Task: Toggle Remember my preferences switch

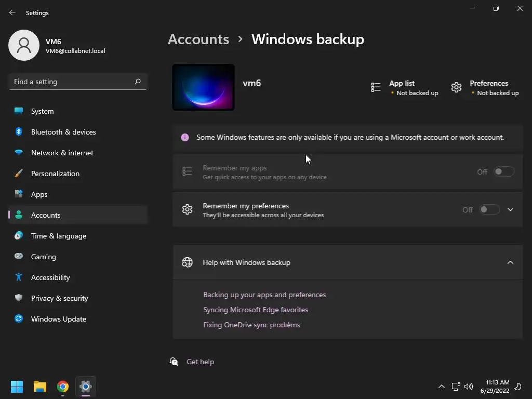Action: click(489, 209)
